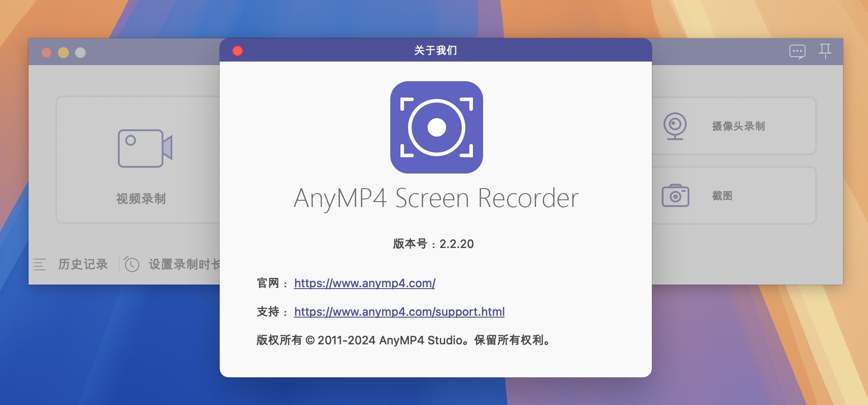Click the 视频录制 label in main window
Viewport: 868px width, 405px height.
[x=141, y=198]
